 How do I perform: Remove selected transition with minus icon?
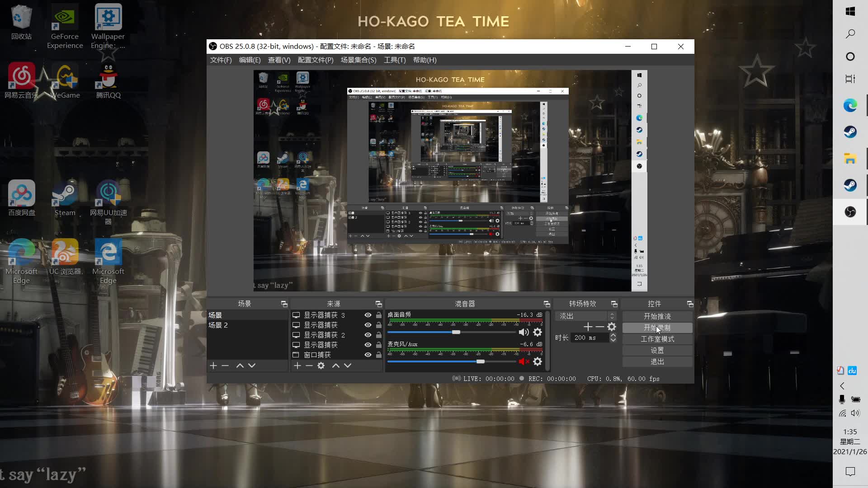coord(599,327)
